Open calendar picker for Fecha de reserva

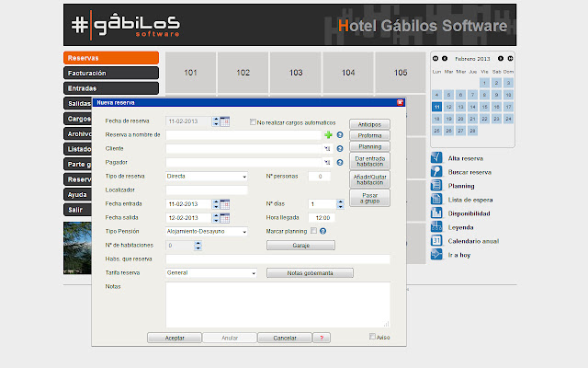224,121
